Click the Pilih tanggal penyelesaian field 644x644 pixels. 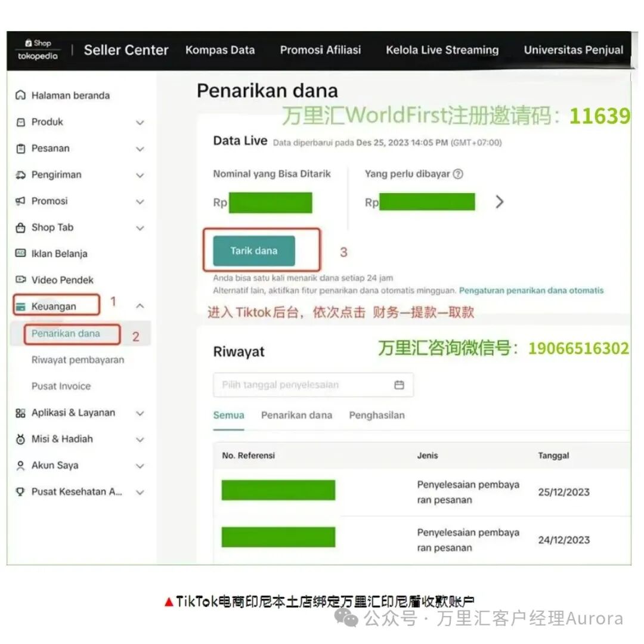coord(304,385)
